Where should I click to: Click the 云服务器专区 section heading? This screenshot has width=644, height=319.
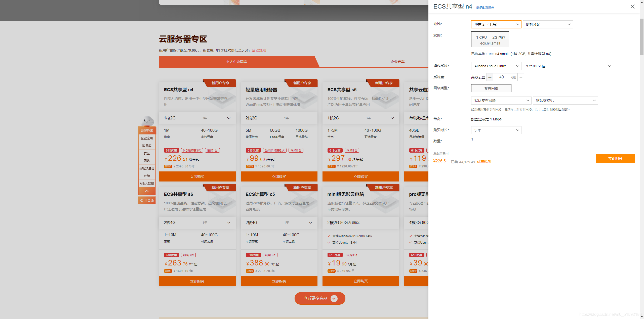(x=183, y=39)
